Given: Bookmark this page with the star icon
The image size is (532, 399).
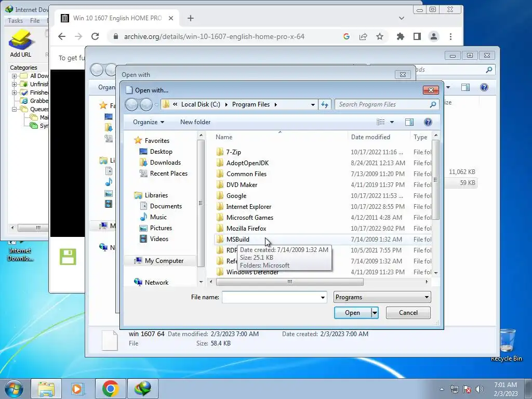Looking at the screenshot, I should 380,36.
